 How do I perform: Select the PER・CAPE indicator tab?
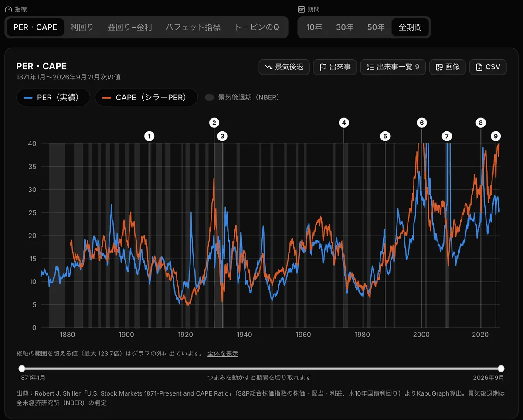click(35, 27)
